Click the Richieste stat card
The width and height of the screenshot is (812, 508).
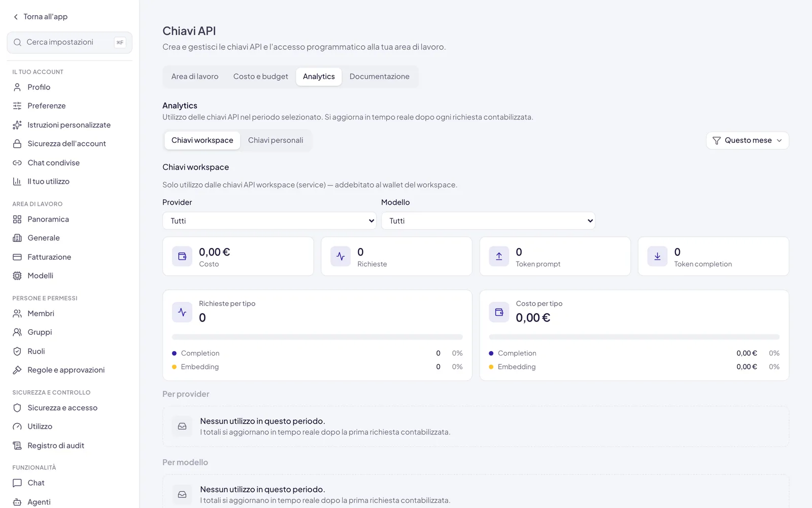click(x=396, y=257)
